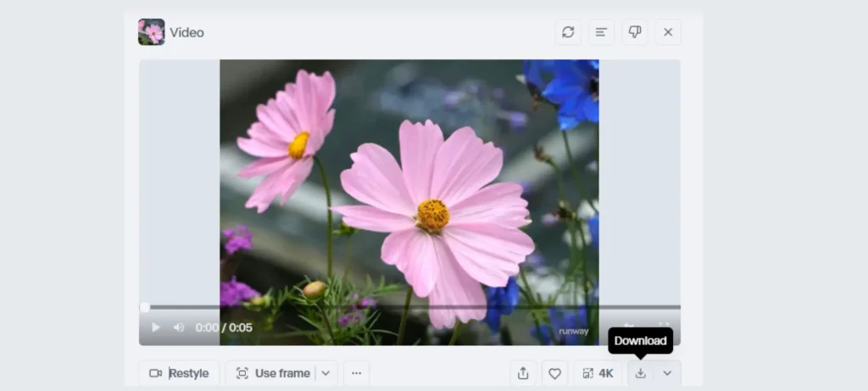Click the Restyle button
Screen dimensions: 868x391
(x=179, y=373)
